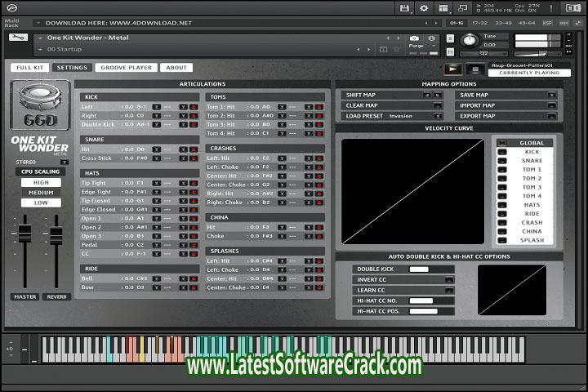Open dropdown for Double Kick articulation
The image size is (588, 392).
[x=156, y=124]
